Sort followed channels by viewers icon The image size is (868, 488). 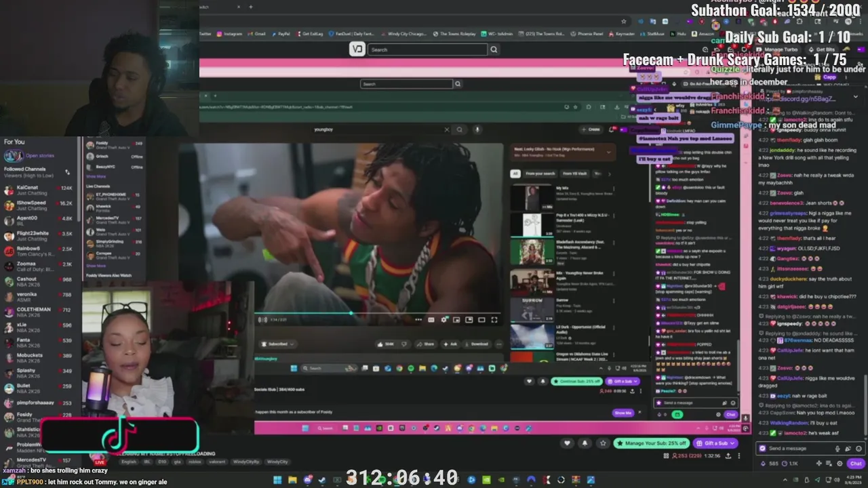67,172
